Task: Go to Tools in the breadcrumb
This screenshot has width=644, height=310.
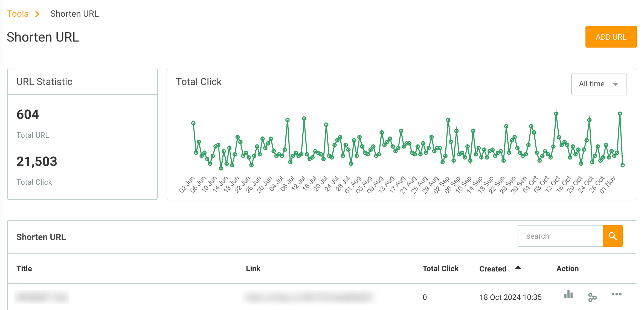Action: (x=18, y=14)
